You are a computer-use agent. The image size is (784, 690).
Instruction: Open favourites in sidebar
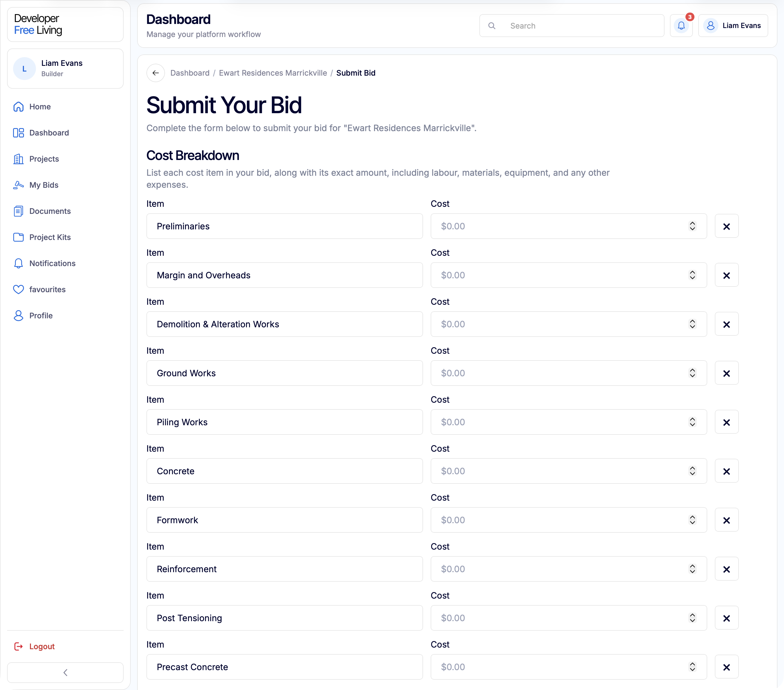tap(65, 289)
